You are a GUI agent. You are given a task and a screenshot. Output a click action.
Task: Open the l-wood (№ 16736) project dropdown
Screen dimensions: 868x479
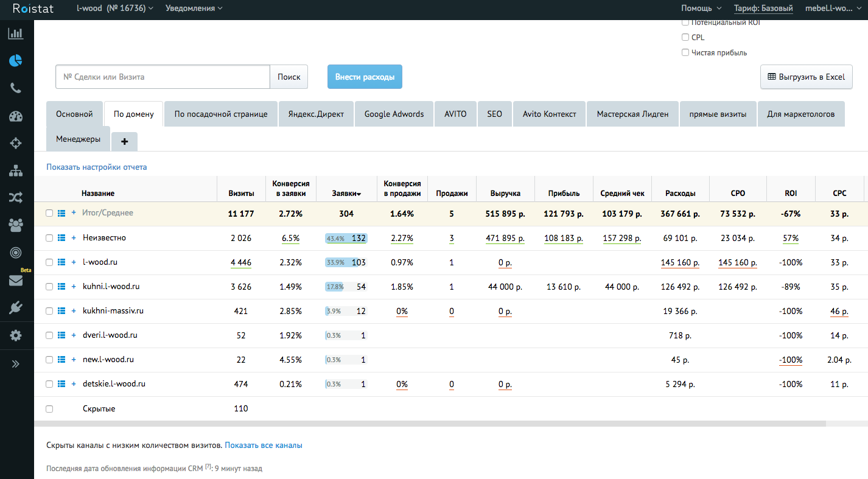click(115, 9)
